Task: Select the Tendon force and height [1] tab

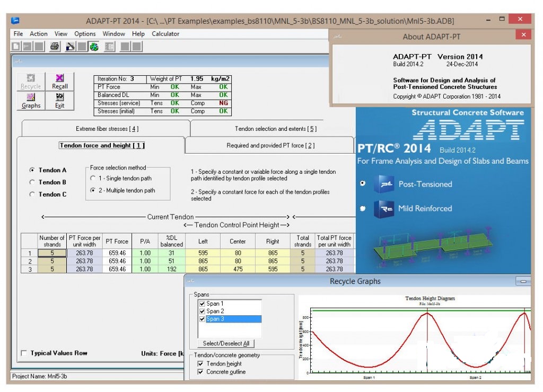Action: click(102, 145)
